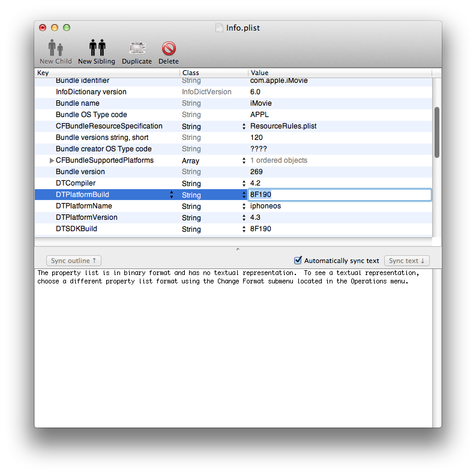This screenshot has width=476, height=475.
Task: Click the iphoneos value
Action: 265,206
